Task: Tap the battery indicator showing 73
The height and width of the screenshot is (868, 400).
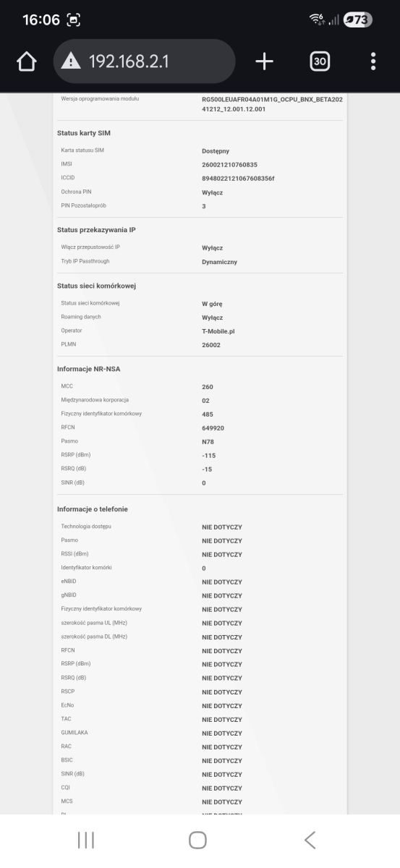Action: (357, 20)
